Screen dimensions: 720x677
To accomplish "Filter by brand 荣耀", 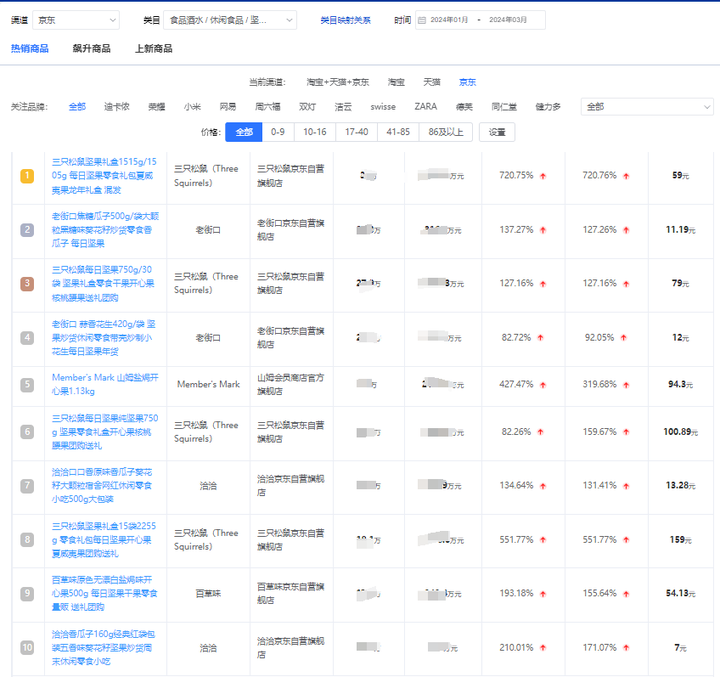I will point(157,107).
